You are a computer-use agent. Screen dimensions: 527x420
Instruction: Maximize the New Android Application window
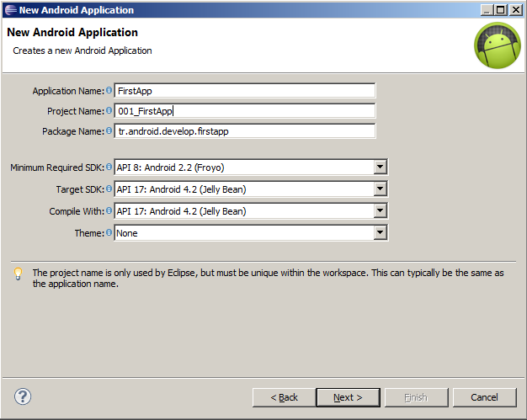pyautogui.click(x=501, y=10)
